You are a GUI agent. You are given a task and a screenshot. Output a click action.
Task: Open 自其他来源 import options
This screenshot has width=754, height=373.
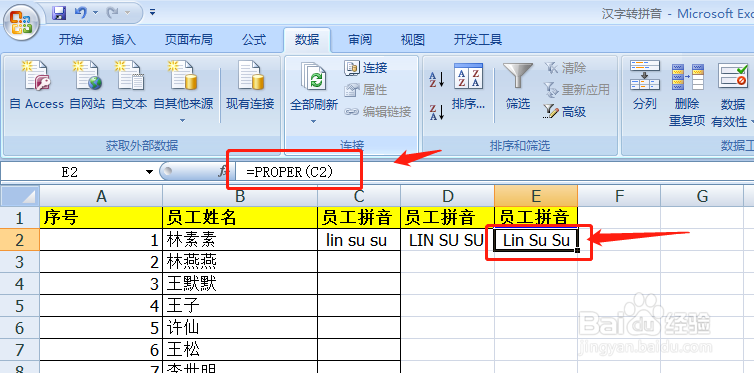pos(183,91)
